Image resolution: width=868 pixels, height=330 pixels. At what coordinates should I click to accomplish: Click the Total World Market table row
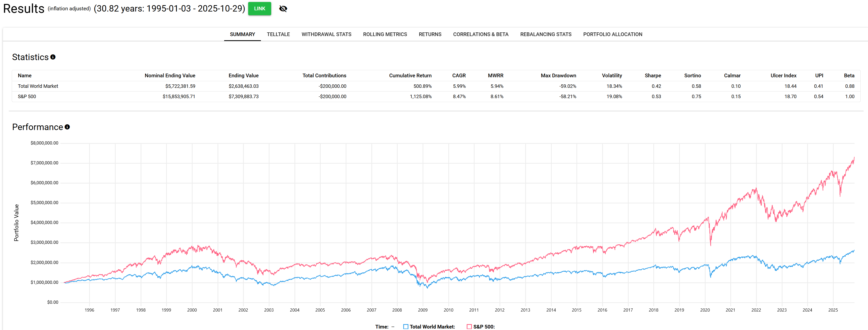click(x=38, y=86)
